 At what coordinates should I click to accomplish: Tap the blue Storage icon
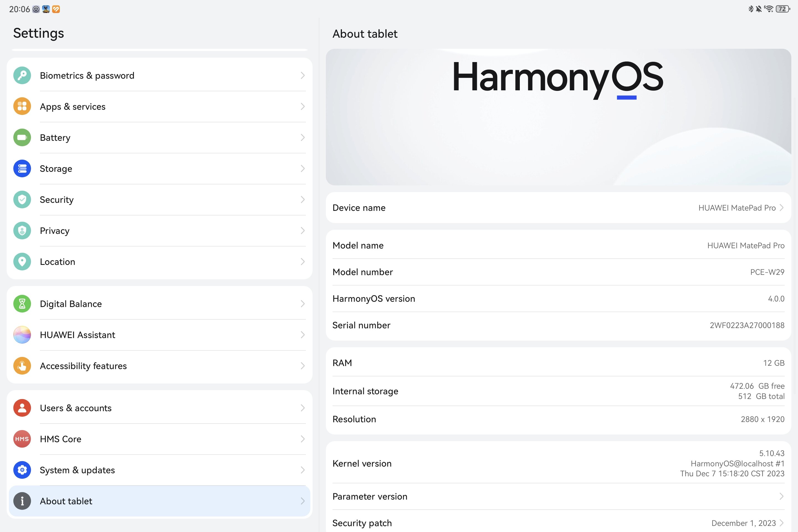(22, 169)
